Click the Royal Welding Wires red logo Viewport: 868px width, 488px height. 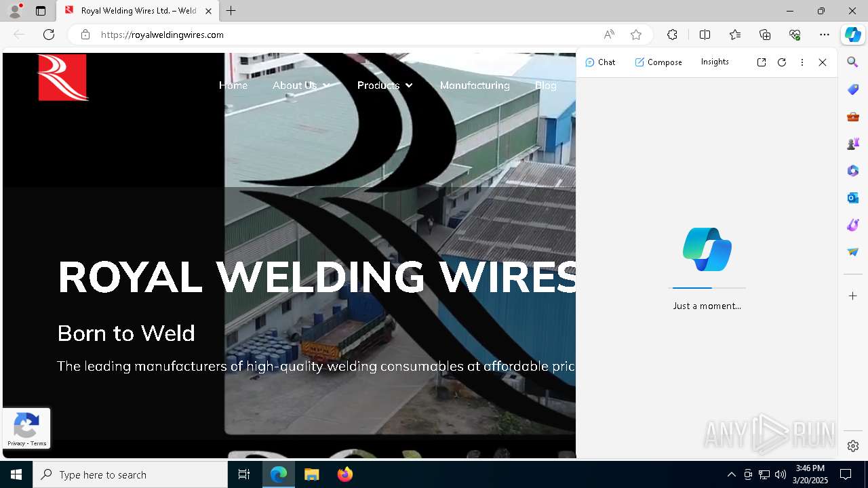click(63, 78)
